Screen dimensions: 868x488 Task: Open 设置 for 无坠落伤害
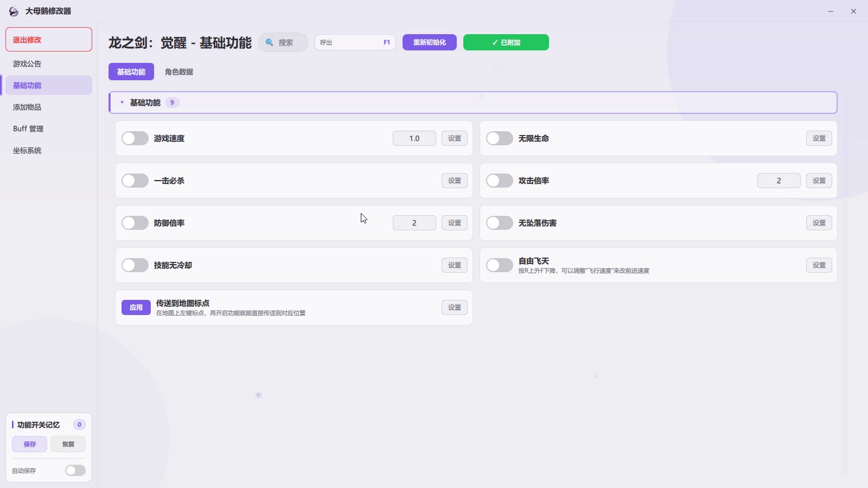point(819,223)
